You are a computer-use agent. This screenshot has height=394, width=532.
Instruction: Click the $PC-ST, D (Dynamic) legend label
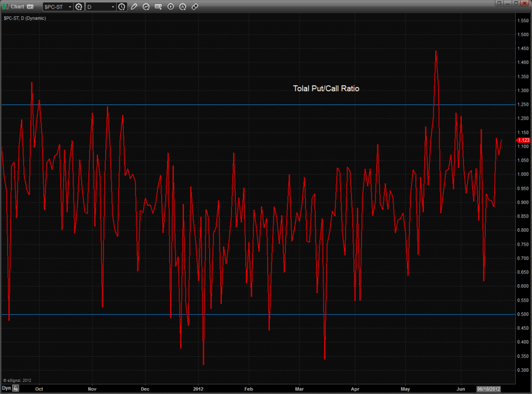pos(25,18)
